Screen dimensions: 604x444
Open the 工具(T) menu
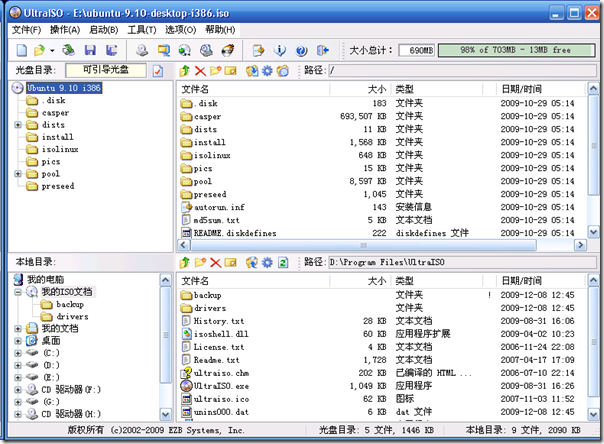point(142,30)
